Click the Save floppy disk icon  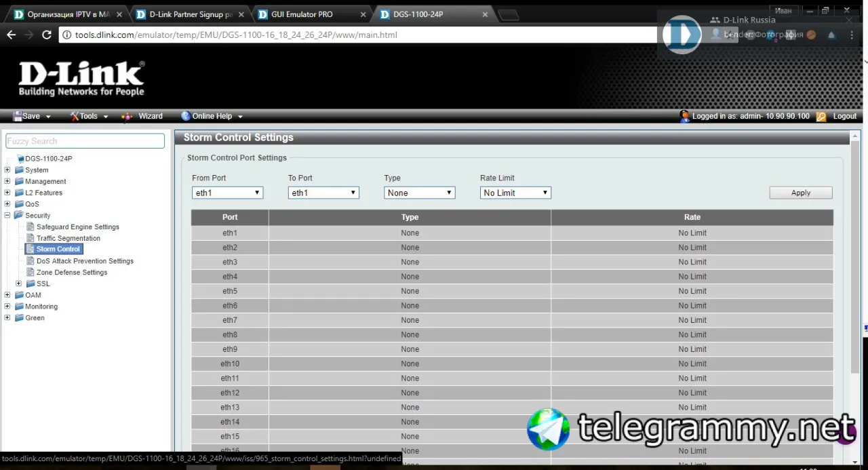17,116
